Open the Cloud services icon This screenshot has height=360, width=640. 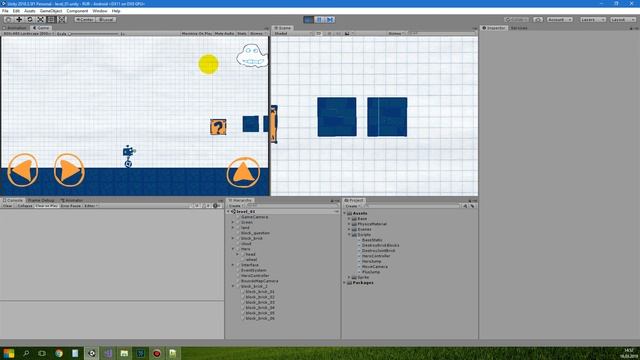pyautogui.click(x=538, y=20)
